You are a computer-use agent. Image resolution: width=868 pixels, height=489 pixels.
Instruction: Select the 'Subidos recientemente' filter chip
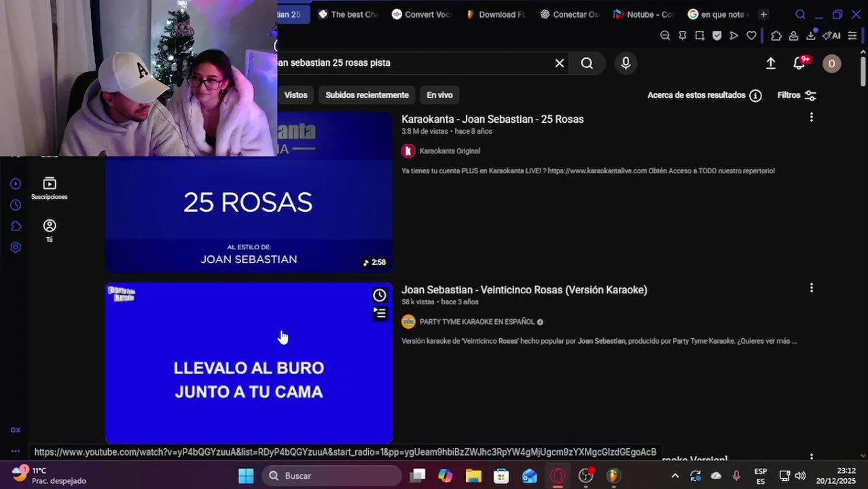click(367, 95)
